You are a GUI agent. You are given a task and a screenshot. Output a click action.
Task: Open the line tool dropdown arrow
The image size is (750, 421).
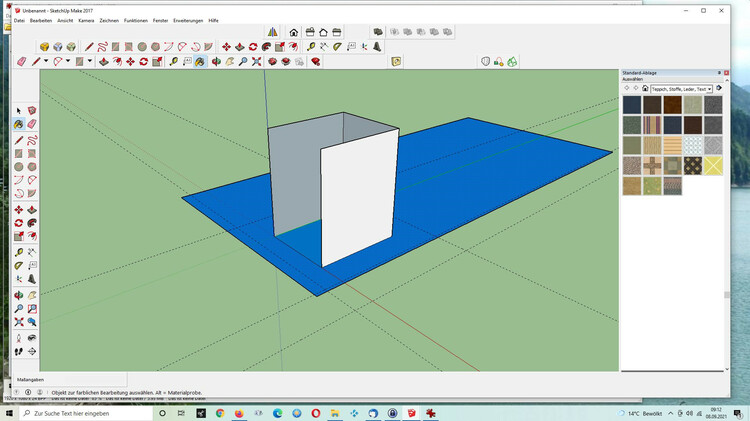click(x=47, y=62)
